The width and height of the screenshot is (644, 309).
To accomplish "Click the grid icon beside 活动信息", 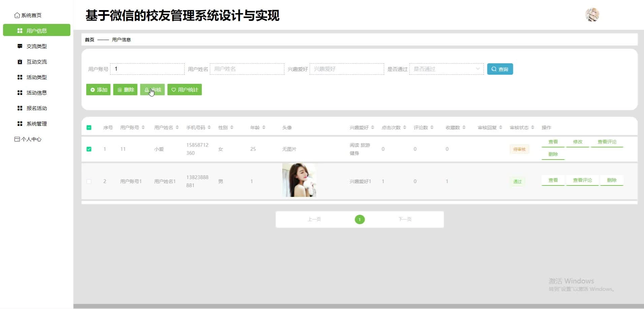I will (x=20, y=93).
